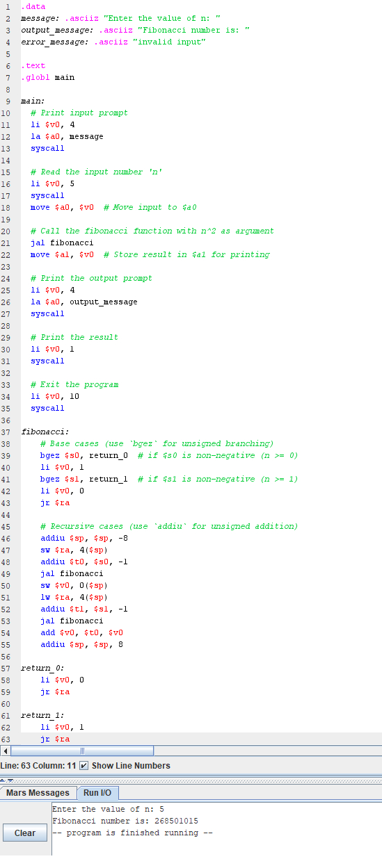Click the Clear button in Run I/O

coord(25,833)
